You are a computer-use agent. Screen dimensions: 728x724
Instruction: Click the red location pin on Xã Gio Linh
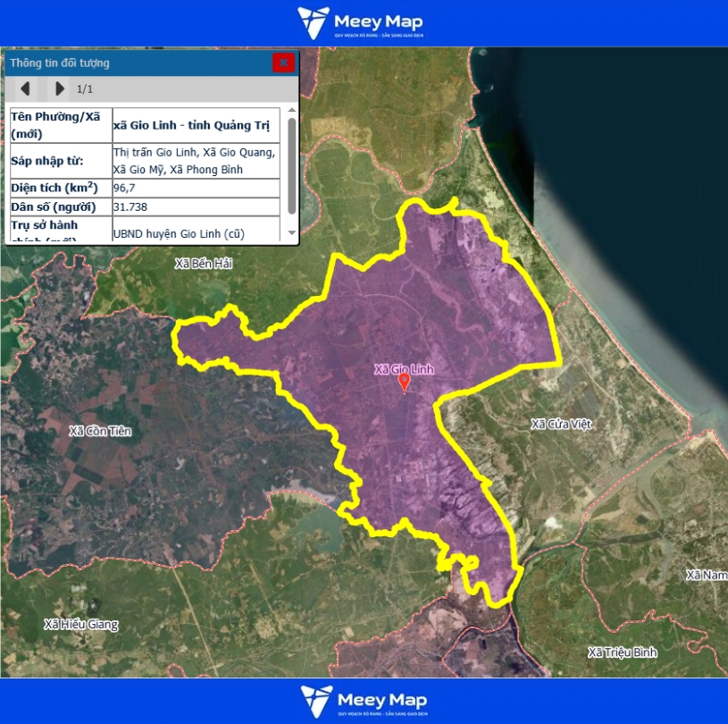click(x=404, y=383)
